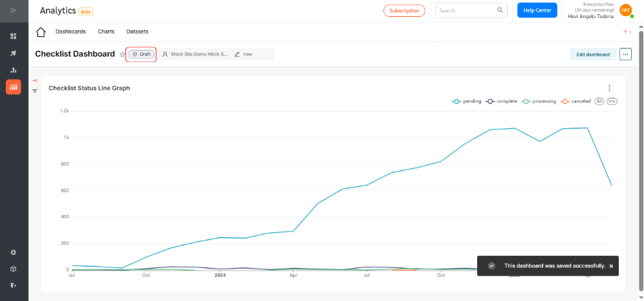Screen dimensions: 644x301
Task: Open the settings gear in the sidebar
Action: pos(14,252)
